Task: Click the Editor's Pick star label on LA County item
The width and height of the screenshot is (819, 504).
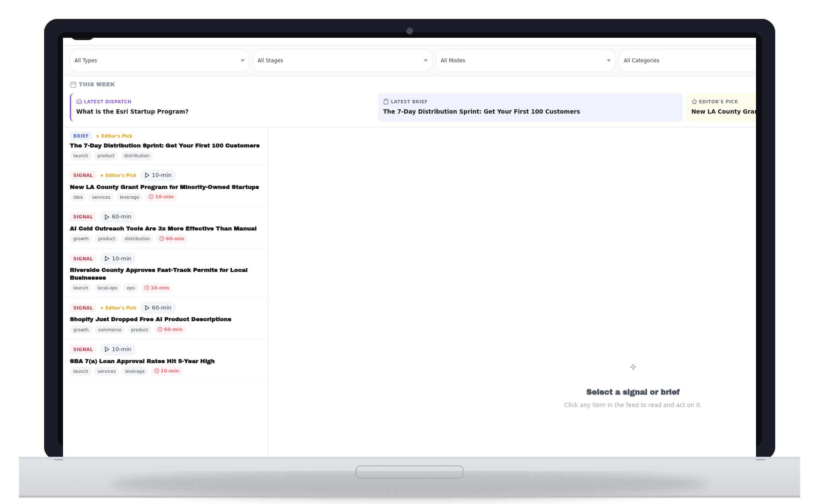Action: point(118,175)
